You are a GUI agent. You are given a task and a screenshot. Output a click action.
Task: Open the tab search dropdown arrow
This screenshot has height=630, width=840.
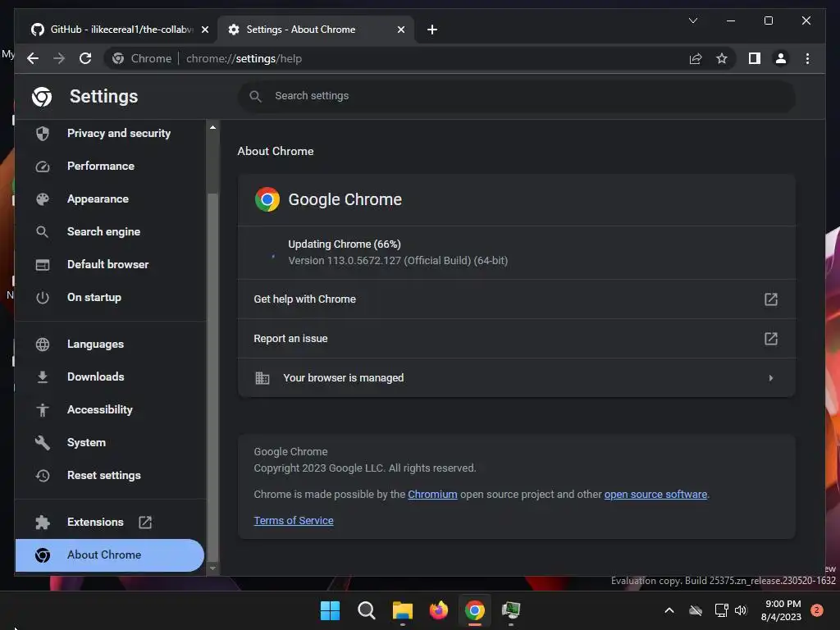692,21
